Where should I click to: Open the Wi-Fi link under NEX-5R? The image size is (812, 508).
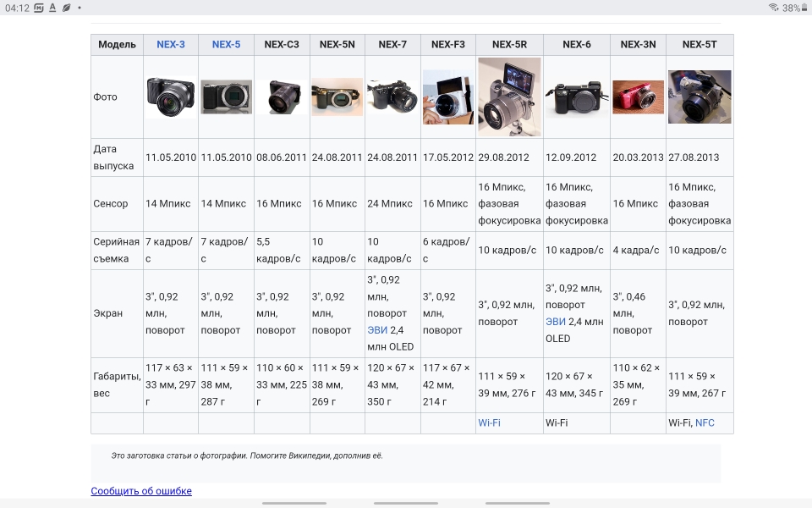[489, 422]
